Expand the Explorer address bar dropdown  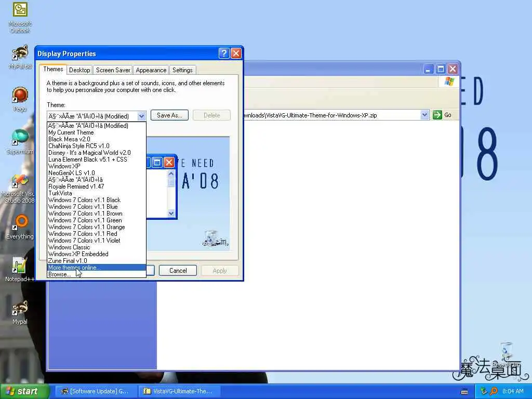[x=424, y=115]
